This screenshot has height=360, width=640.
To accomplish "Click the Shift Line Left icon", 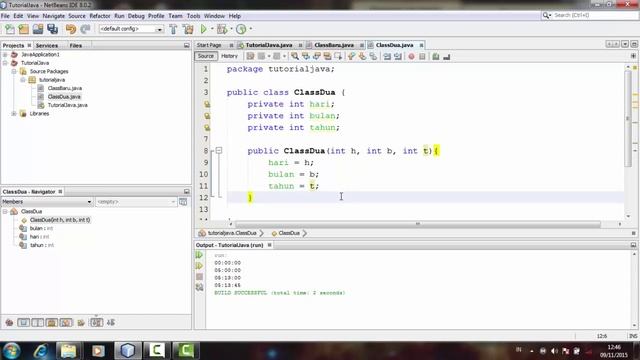I will pos(387,56).
